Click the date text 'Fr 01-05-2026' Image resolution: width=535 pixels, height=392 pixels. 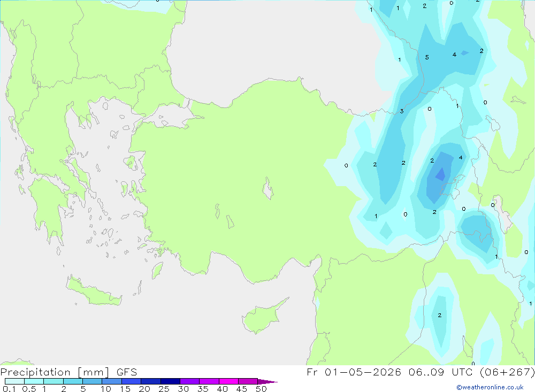tap(354, 372)
